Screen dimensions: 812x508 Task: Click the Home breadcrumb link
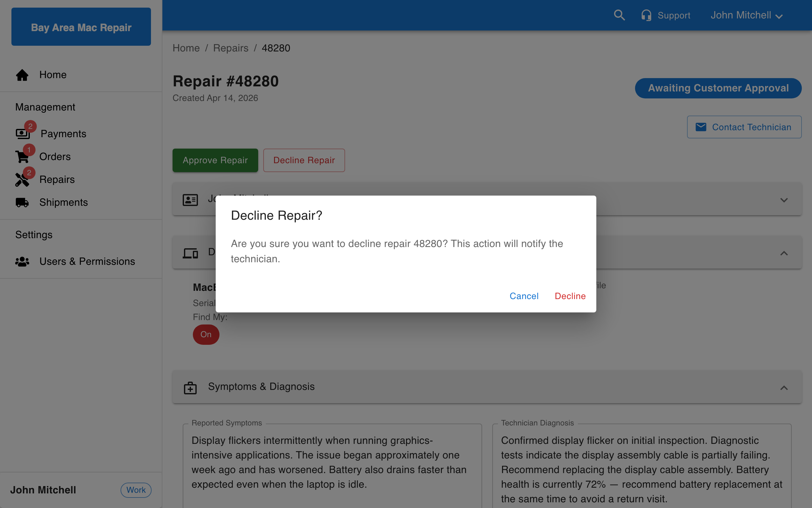click(186, 48)
